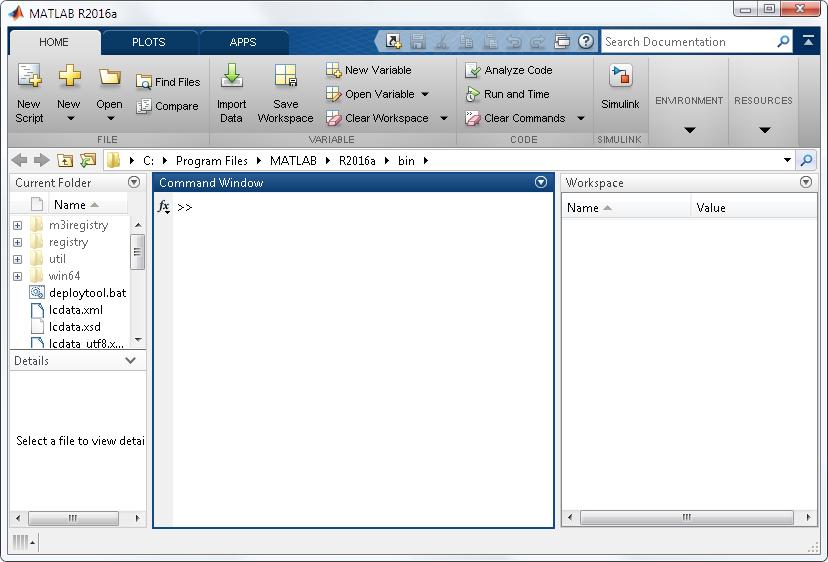The height and width of the screenshot is (562, 828).
Task: Click the Undo arrow in quick access toolbar
Action: point(514,41)
